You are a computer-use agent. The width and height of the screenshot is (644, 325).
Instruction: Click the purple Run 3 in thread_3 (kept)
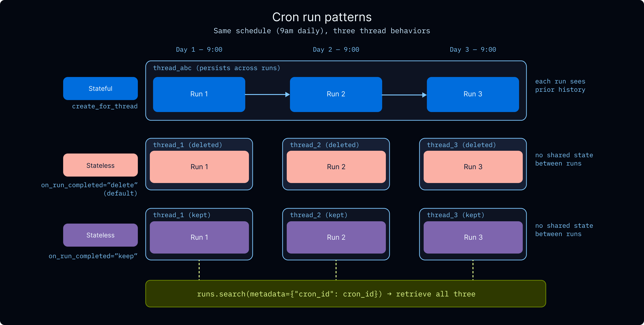[473, 237]
